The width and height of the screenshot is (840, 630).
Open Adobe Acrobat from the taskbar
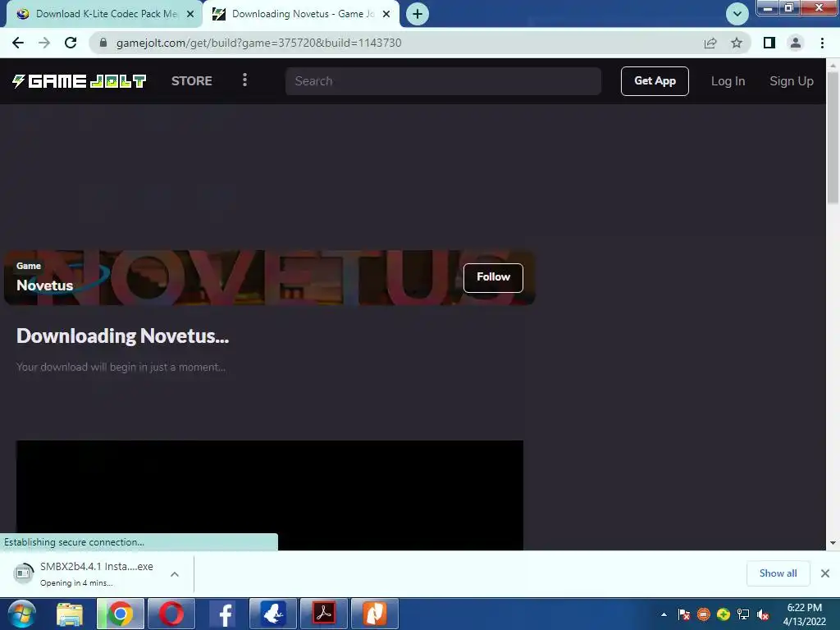(323, 614)
